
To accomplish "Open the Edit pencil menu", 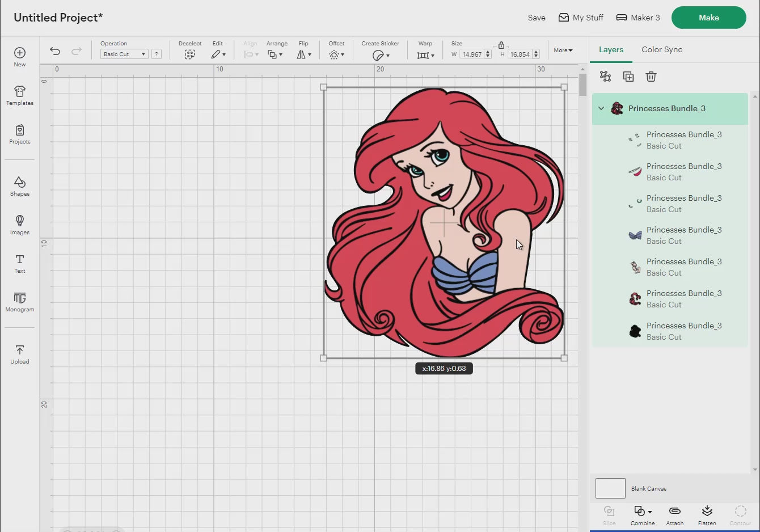I will click(x=218, y=54).
